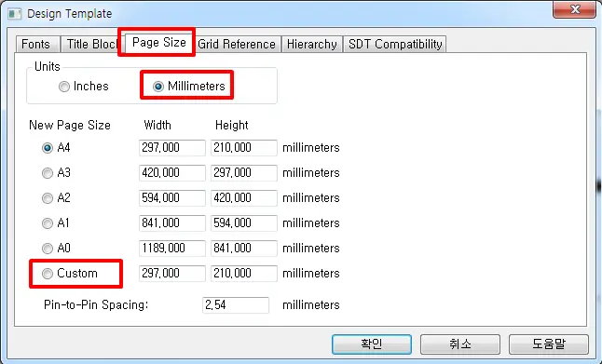Select the Millimeters unit option
Screen dimensions: 602x364
189,87
